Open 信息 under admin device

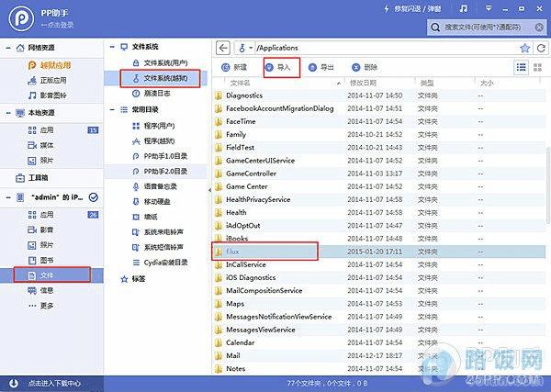point(40,290)
